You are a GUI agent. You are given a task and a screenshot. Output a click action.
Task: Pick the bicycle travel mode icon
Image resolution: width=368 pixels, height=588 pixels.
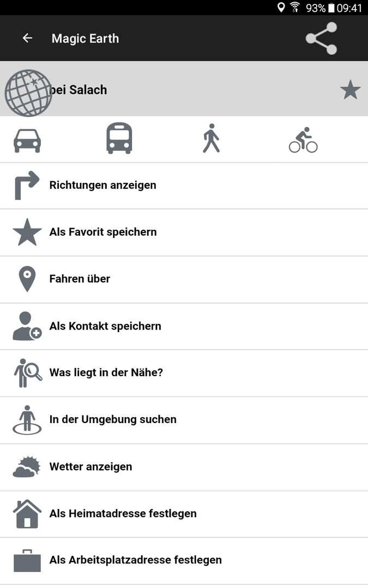[x=303, y=140]
